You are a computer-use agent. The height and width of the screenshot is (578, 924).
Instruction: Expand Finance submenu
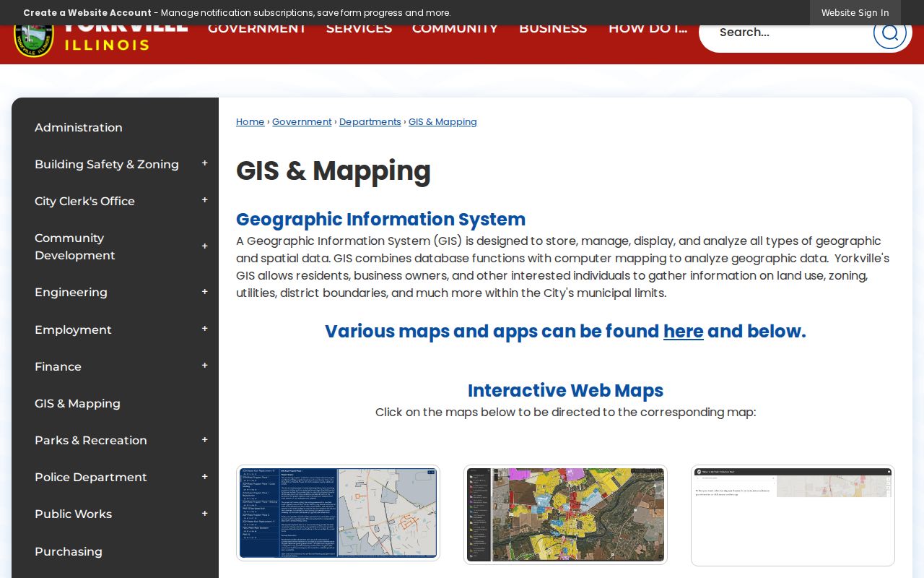point(205,366)
